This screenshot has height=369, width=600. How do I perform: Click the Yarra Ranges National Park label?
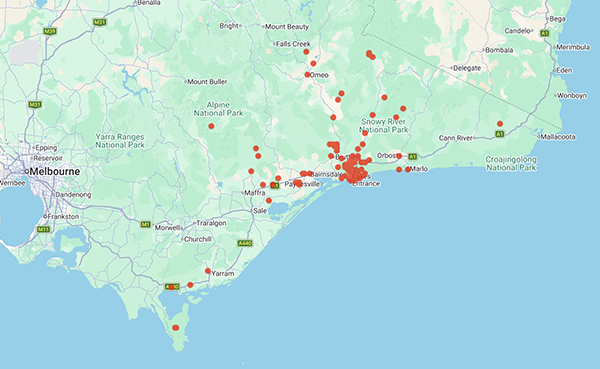coord(120,141)
